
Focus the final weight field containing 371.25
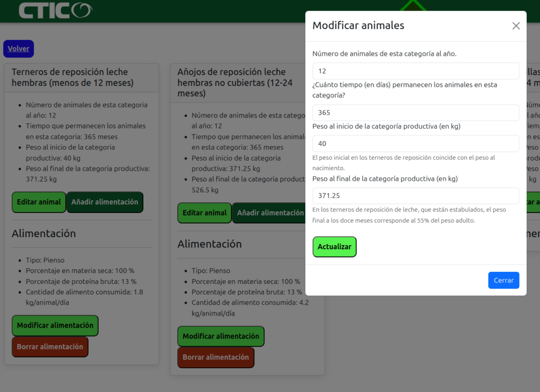(x=416, y=196)
